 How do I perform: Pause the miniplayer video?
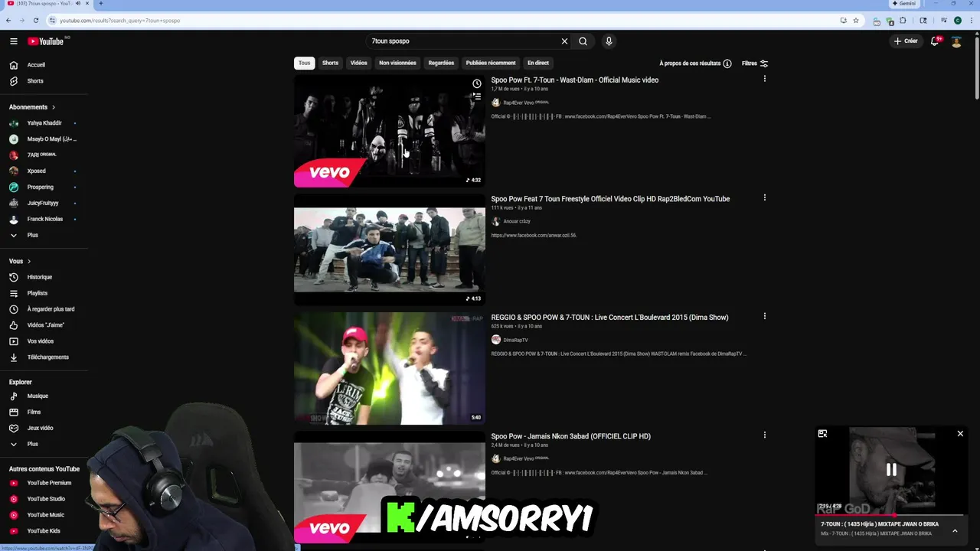[891, 470]
